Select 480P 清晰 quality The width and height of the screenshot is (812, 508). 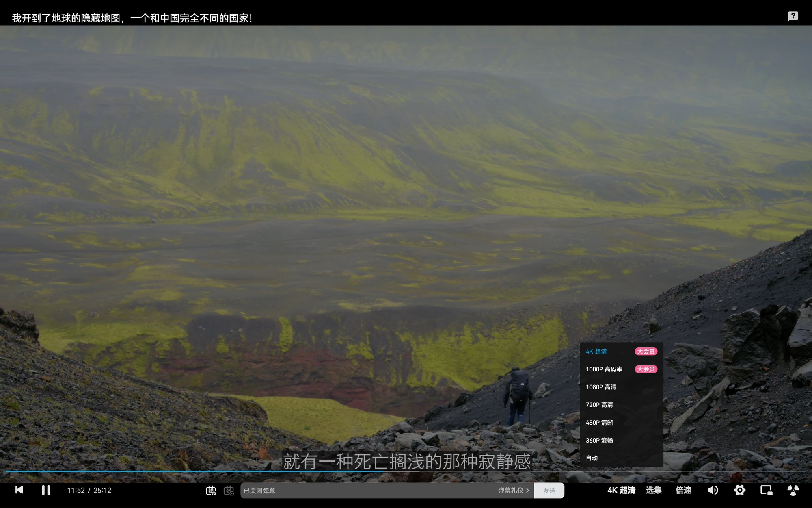599,423
